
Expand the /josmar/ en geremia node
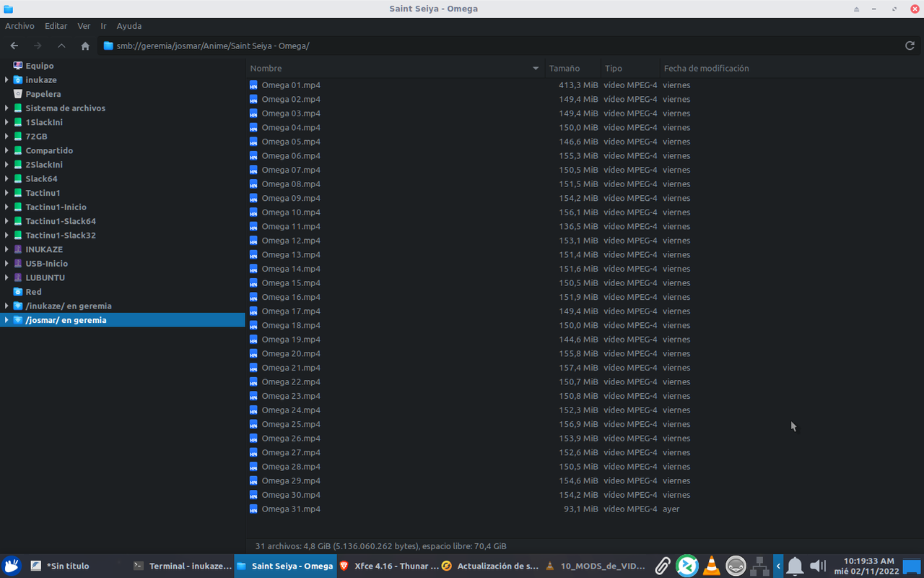[6, 320]
